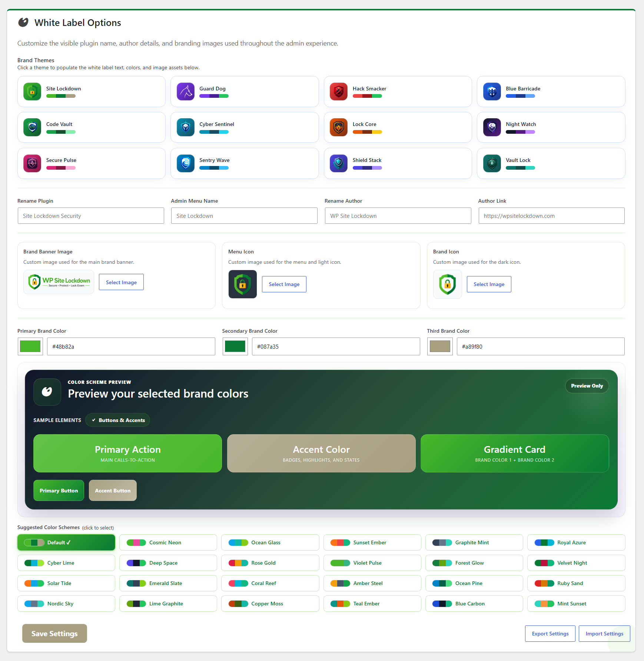Choose the Sunset Ember scheme
Viewport: 644px width, 661px height.
pyautogui.click(x=372, y=542)
